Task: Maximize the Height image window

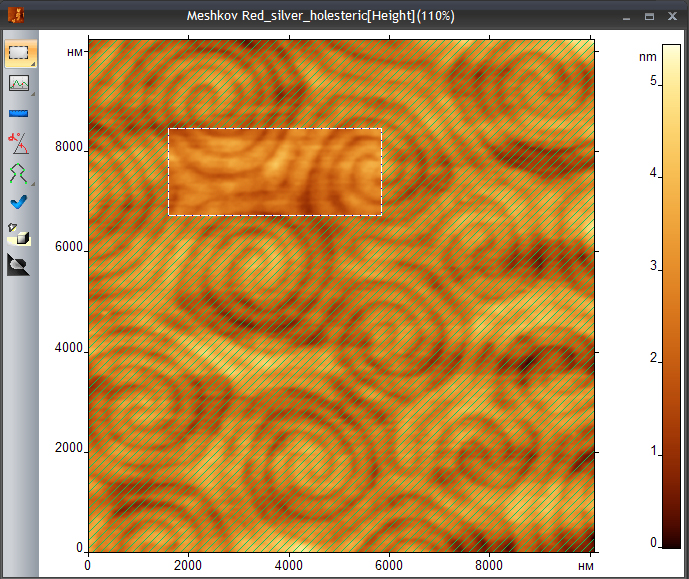Action: [649, 16]
